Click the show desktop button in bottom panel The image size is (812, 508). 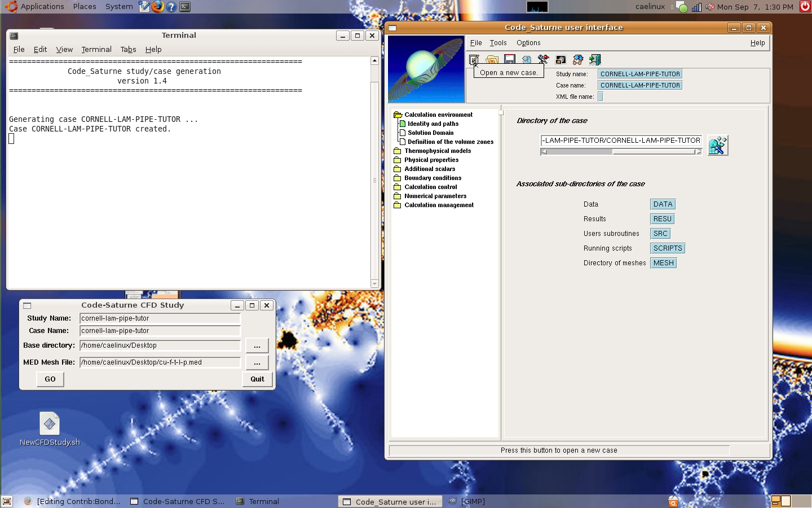tap(7, 501)
